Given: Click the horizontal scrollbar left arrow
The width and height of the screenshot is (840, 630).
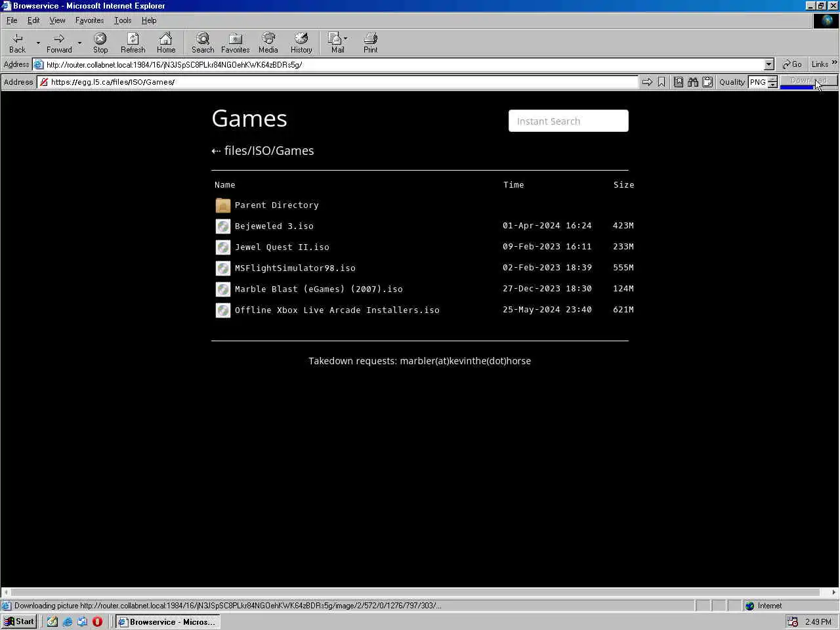Looking at the screenshot, I should point(6,592).
